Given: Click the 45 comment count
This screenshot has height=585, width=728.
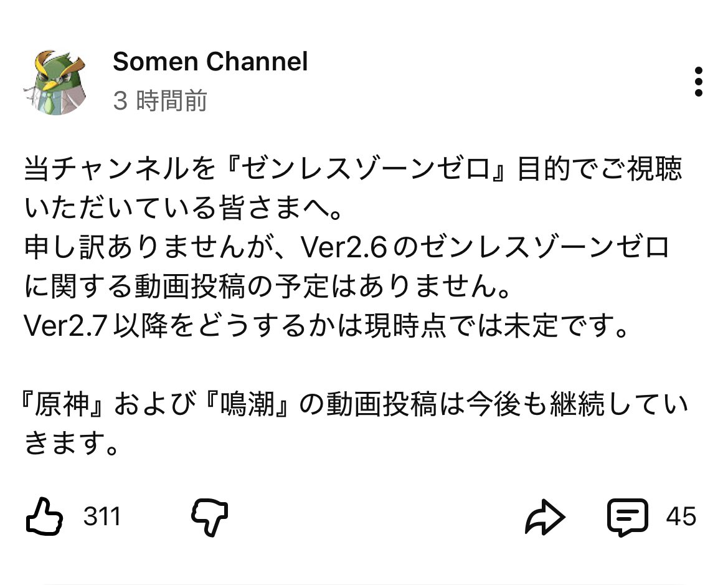Looking at the screenshot, I should point(681,516).
